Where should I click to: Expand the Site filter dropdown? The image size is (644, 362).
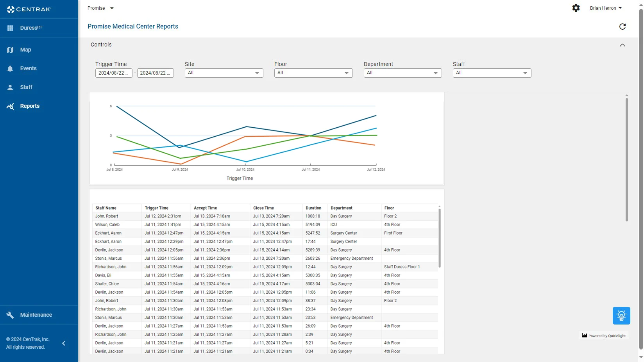click(x=224, y=73)
